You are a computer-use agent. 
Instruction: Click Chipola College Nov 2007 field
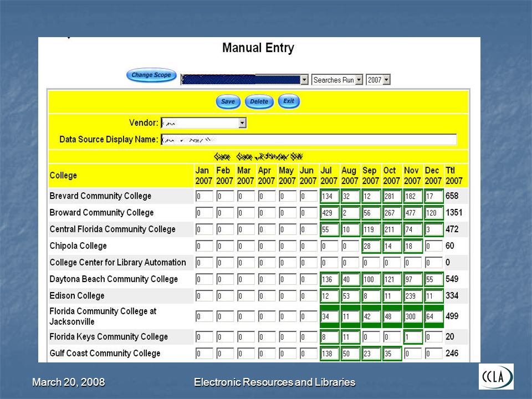(x=413, y=246)
